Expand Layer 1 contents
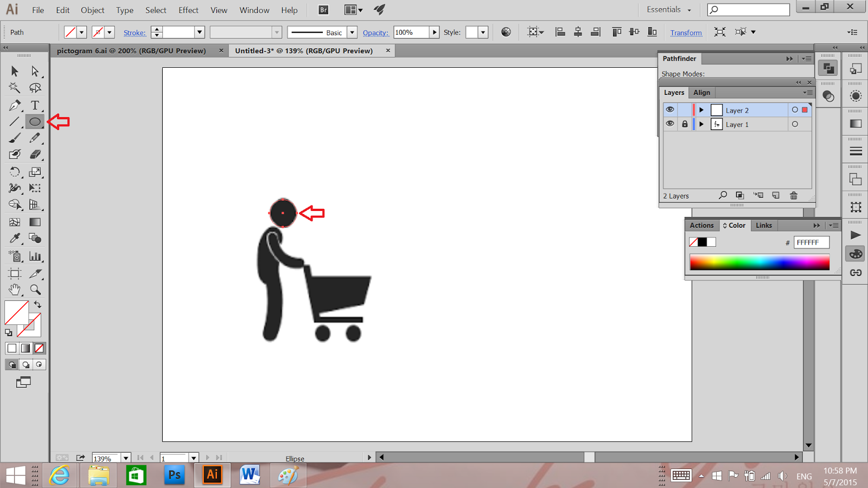This screenshot has width=868, height=488. click(x=701, y=124)
